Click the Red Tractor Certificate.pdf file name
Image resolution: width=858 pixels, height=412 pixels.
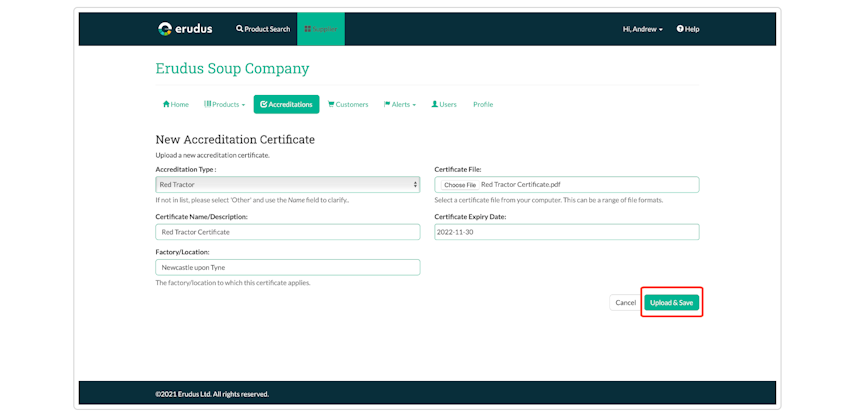point(521,185)
